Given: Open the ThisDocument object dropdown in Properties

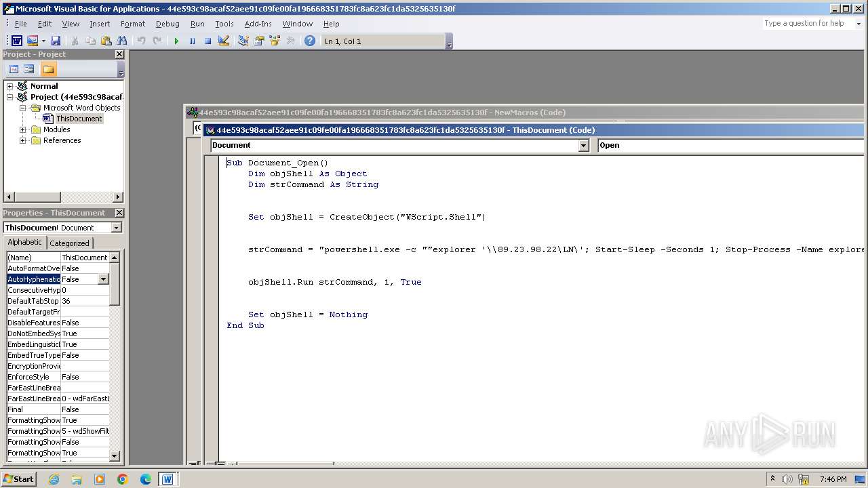Looking at the screenshot, I should [x=117, y=228].
